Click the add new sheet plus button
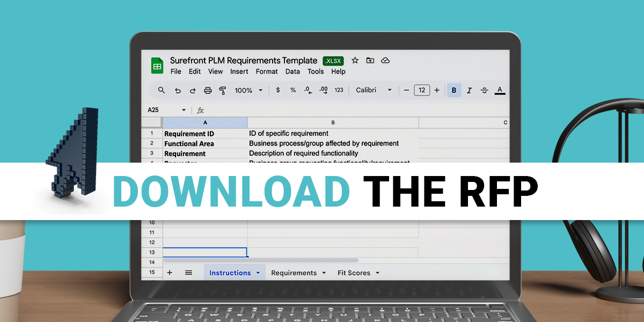The height and width of the screenshot is (322, 644). [x=170, y=273]
